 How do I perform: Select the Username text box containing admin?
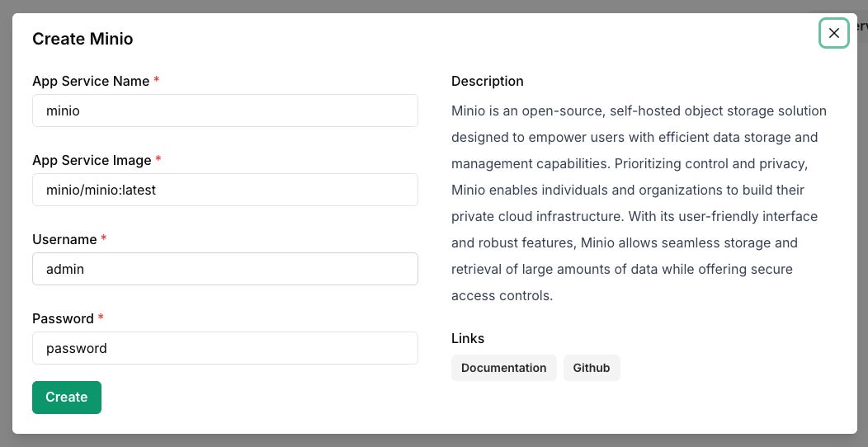pos(224,269)
